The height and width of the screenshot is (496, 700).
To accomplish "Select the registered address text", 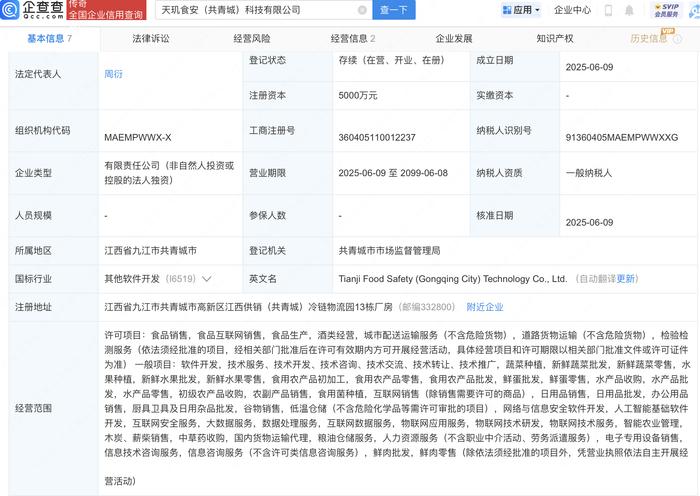I will [248, 307].
